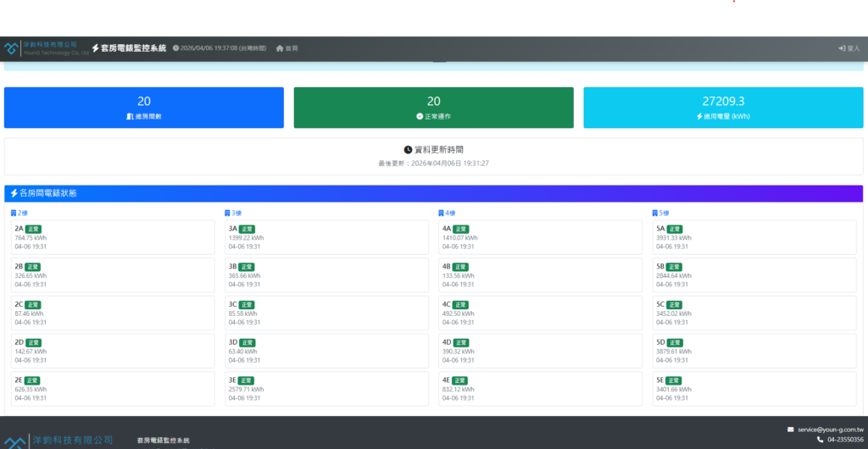The height and width of the screenshot is (449, 868).
Task: Open room 4C meter card
Action: coord(540,313)
